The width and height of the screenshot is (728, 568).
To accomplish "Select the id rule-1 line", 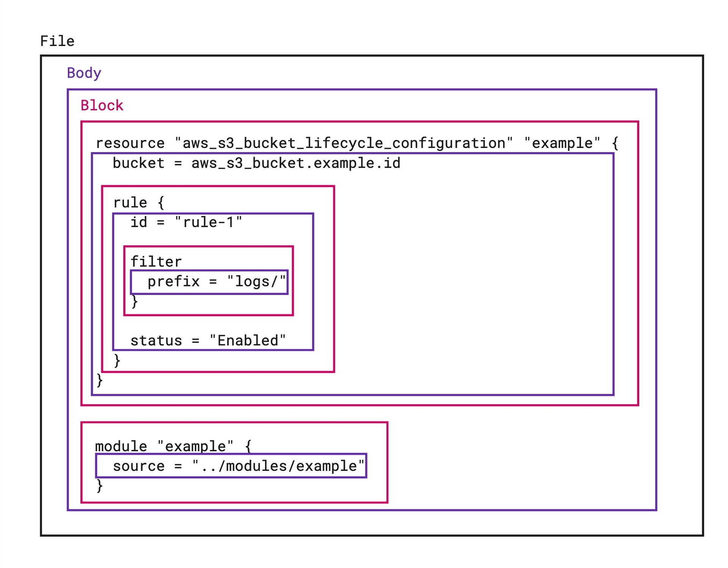I will (x=187, y=222).
